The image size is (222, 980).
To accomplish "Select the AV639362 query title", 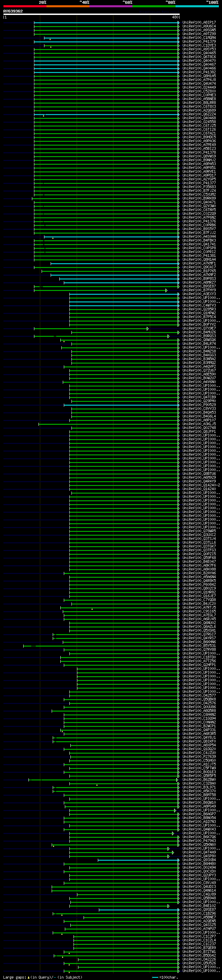I will tap(13, 11).
